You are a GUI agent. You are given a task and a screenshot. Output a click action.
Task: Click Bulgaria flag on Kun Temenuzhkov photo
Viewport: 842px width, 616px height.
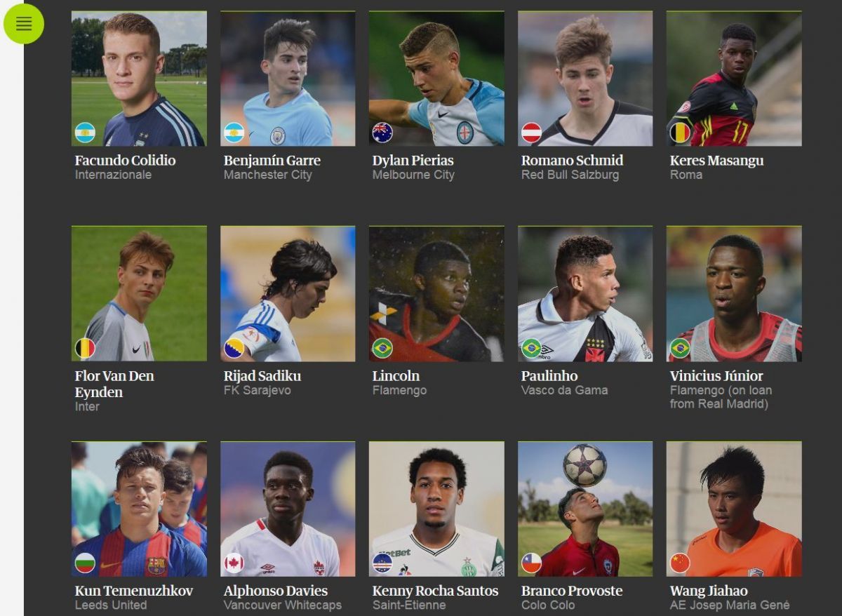86,563
